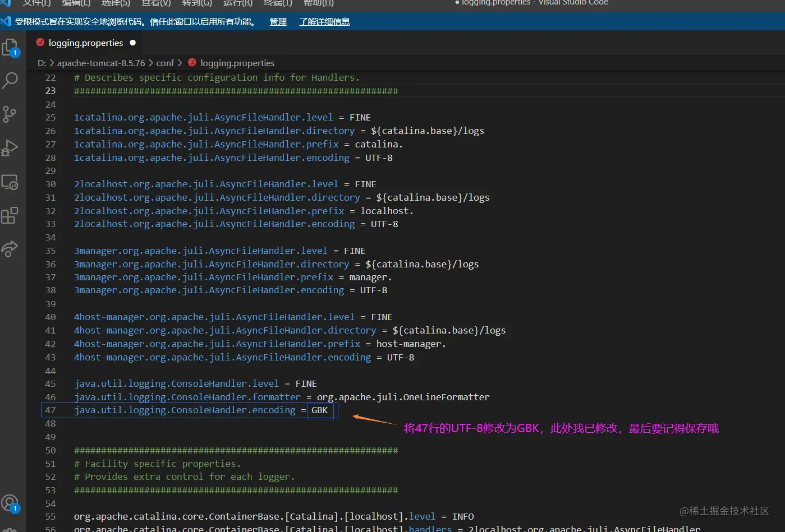
Task: Click the java.util.logging.ConsoleHandler.encoding key
Action: [x=185, y=410]
